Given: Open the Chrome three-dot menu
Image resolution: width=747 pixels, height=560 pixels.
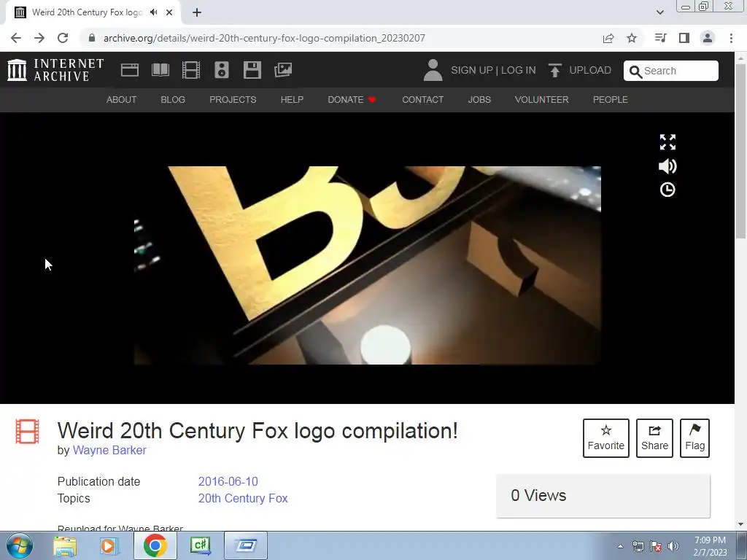Looking at the screenshot, I should (x=731, y=38).
